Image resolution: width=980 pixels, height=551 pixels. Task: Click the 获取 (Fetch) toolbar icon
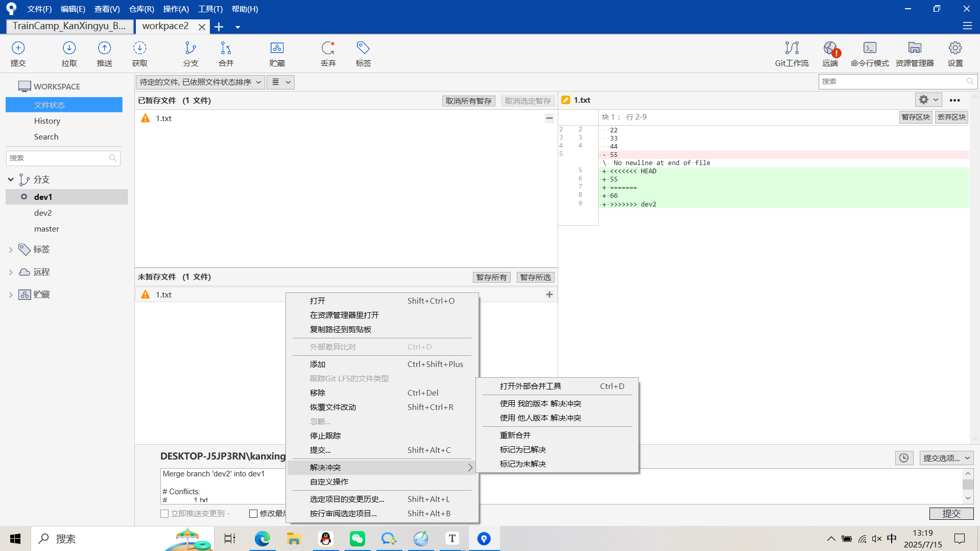point(139,54)
